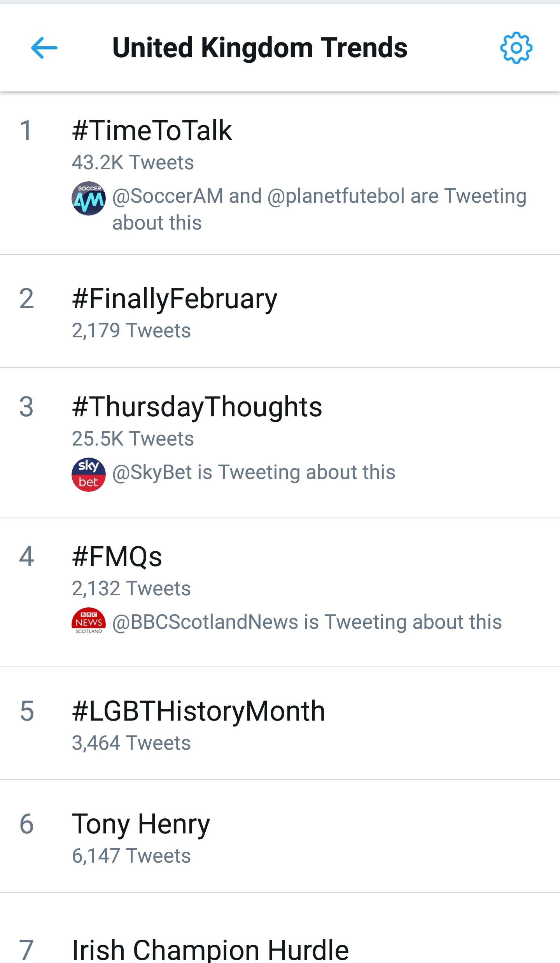This screenshot has width=560, height=963.
Task: Open the #TimeToTalk trend
Action: pyautogui.click(x=152, y=131)
